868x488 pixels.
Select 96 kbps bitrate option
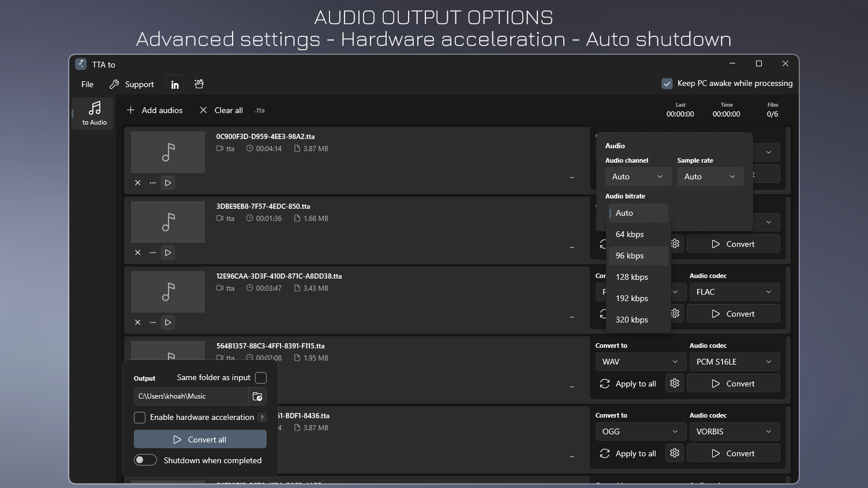click(638, 256)
